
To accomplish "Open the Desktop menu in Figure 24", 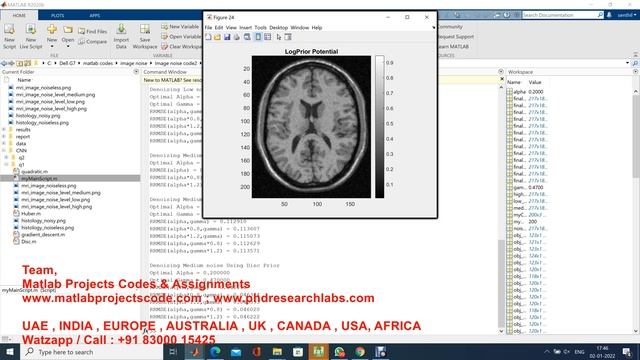I will [x=278, y=27].
